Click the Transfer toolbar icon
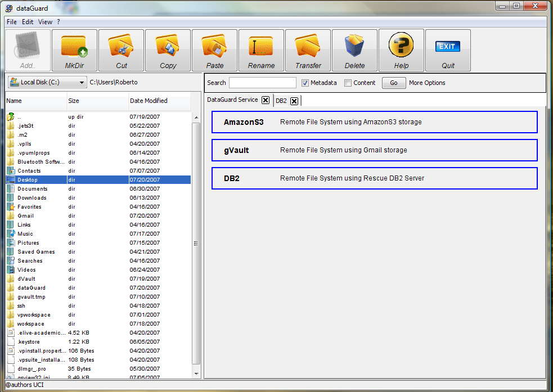 (308, 46)
